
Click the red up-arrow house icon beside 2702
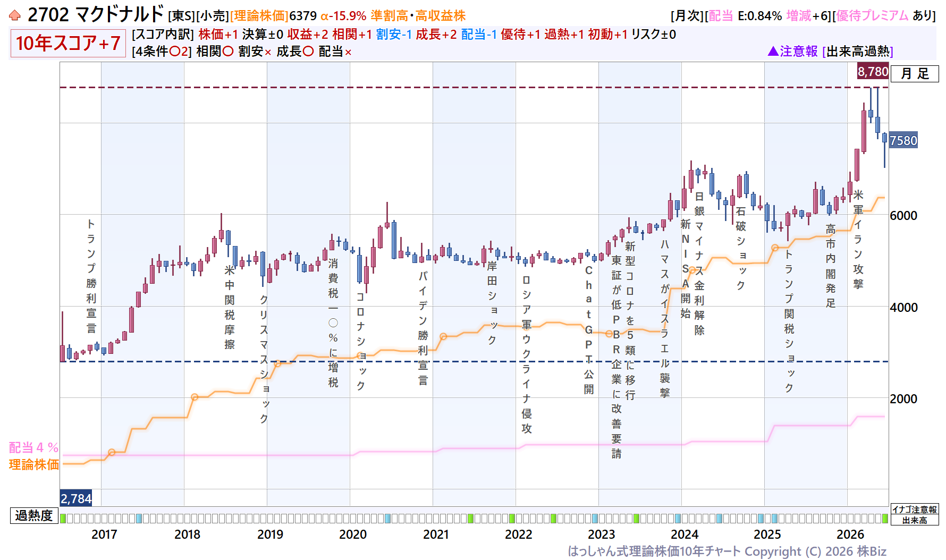coord(15,15)
